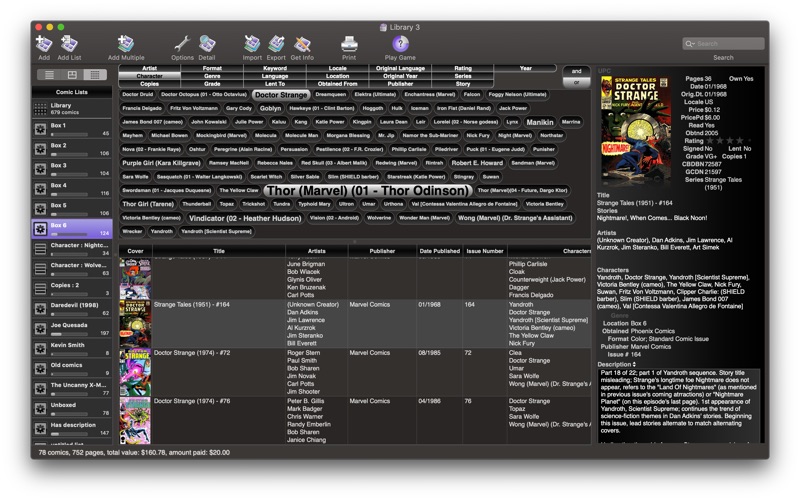800x500 pixels.
Task: Select The Uncanny X-M... list
Action: (72, 388)
